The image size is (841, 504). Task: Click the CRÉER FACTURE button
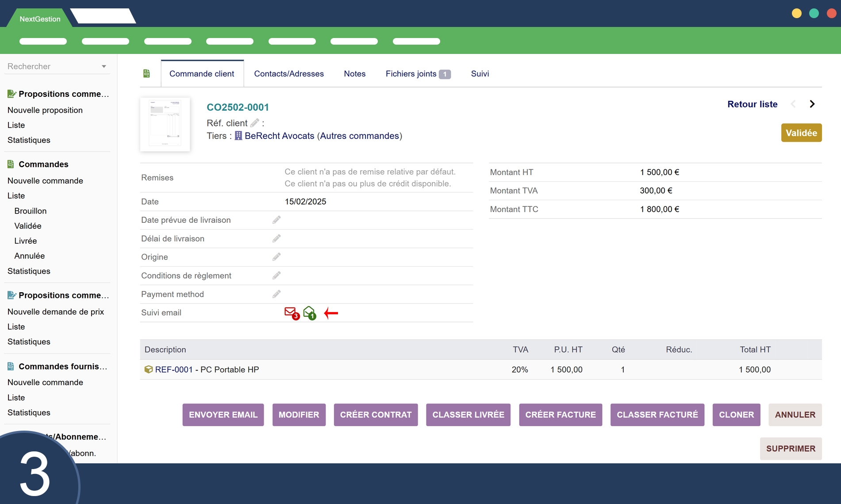click(560, 415)
